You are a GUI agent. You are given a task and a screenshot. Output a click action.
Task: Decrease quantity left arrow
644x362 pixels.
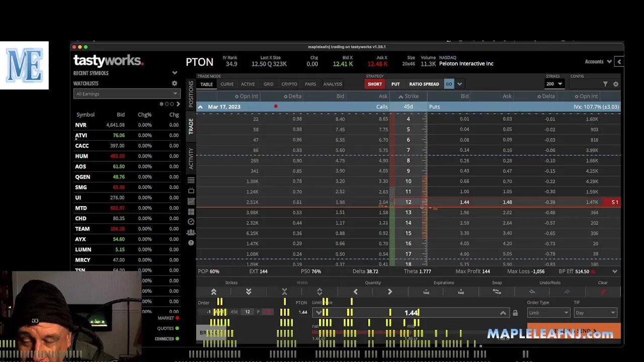click(x=356, y=292)
